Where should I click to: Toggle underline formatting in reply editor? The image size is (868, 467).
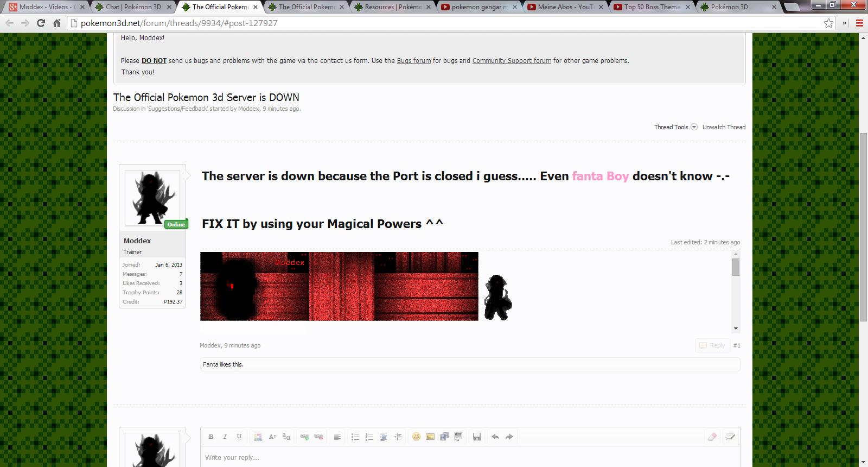239,437
